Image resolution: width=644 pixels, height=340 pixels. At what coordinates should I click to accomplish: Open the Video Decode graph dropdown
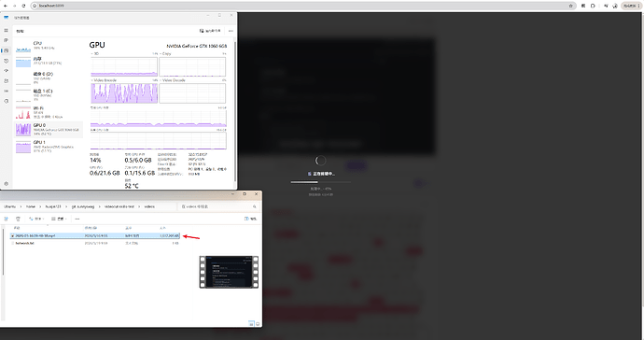pos(173,80)
